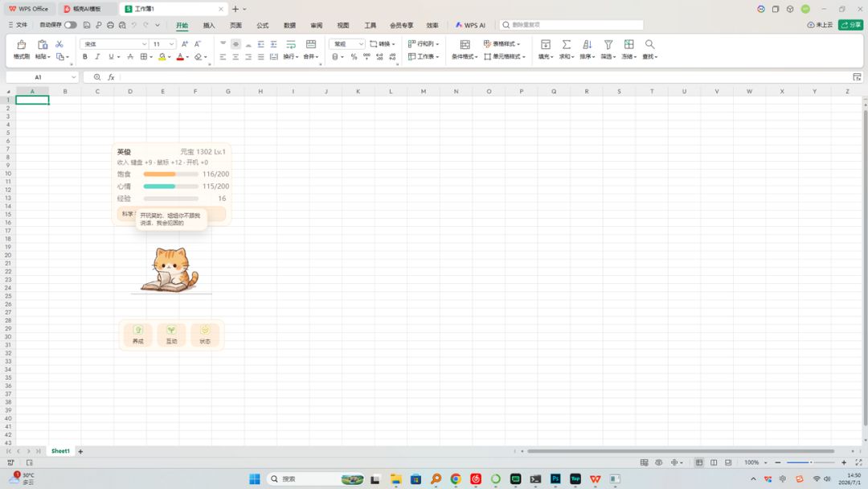Open the Data ribbon tab

click(289, 26)
